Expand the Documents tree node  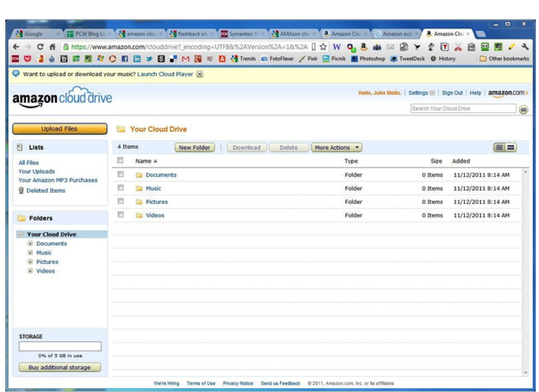pos(30,244)
